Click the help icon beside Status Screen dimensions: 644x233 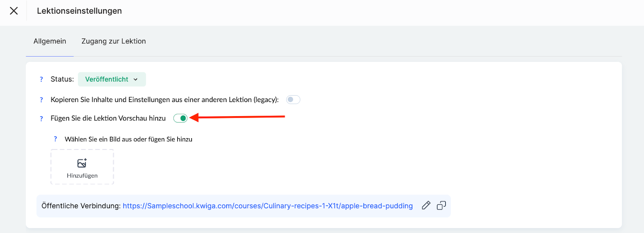[41, 80]
